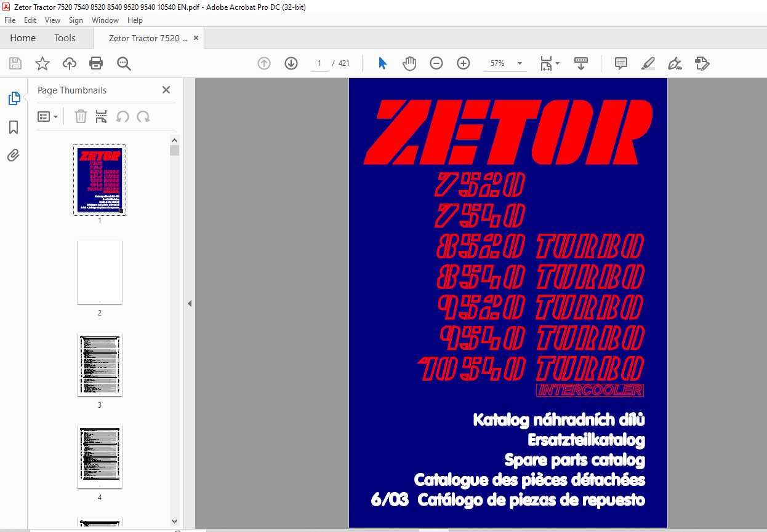Screen dimensions: 767x532
Task: Activate the Hand pan tool
Action: click(409, 63)
